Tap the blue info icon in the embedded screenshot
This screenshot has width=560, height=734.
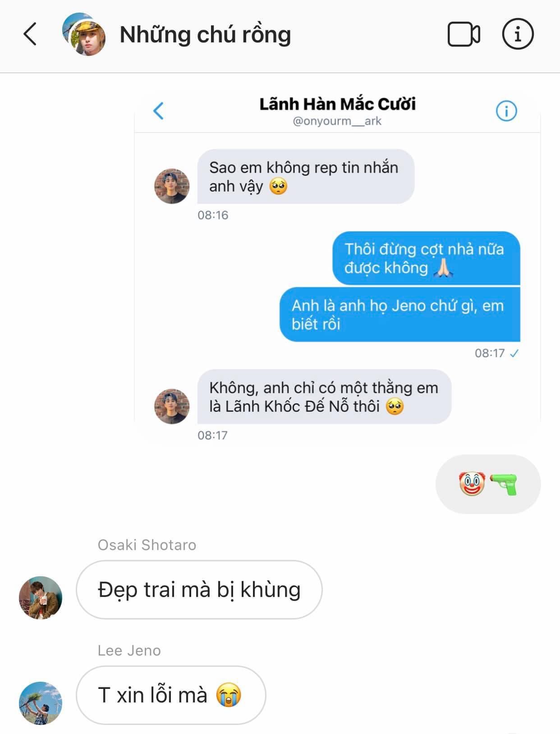pos(506,111)
